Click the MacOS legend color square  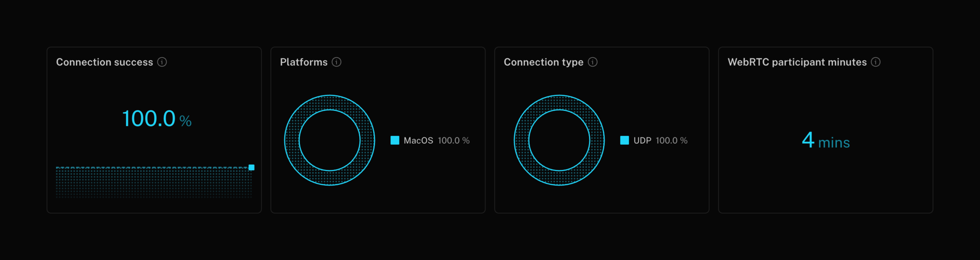pyautogui.click(x=395, y=140)
